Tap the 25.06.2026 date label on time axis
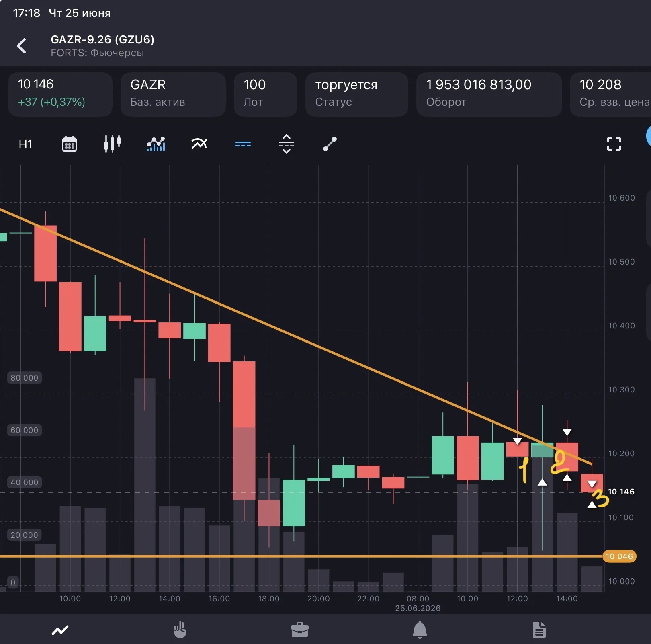The image size is (651, 644). pyautogui.click(x=418, y=608)
